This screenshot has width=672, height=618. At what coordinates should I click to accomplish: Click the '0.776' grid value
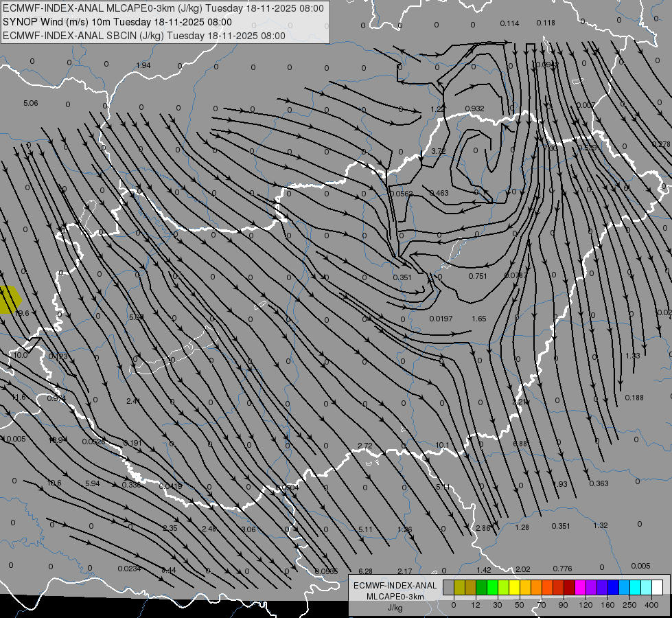(562, 569)
